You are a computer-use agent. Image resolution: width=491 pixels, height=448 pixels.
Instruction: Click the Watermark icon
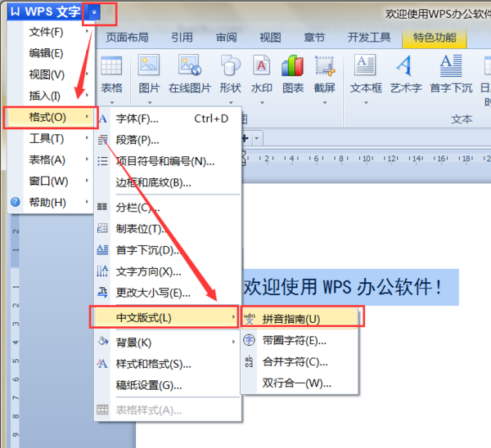point(262,65)
